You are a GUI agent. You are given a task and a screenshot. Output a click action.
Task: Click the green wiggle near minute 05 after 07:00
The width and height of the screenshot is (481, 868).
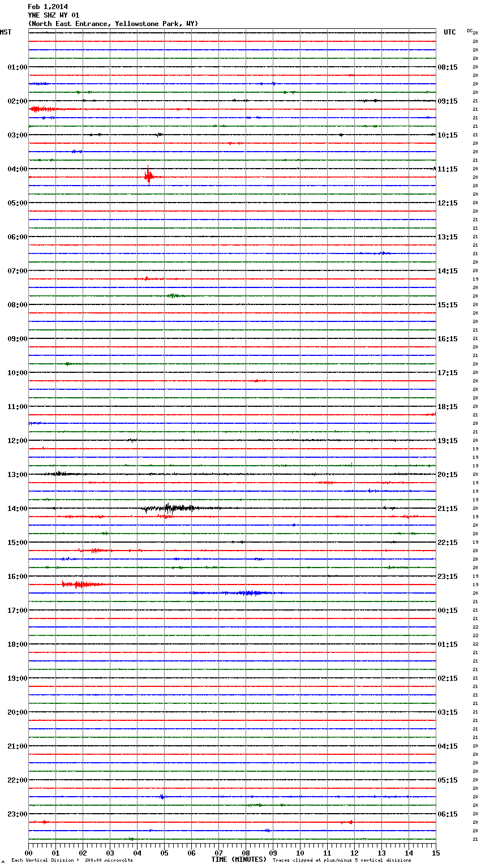click(x=174, y=296)
